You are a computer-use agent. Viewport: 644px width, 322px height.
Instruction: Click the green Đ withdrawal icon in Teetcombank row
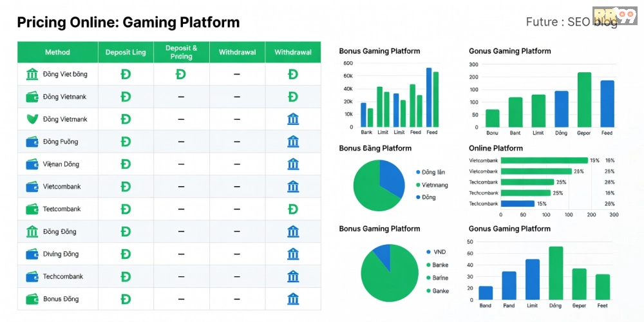tap(293, 209)
